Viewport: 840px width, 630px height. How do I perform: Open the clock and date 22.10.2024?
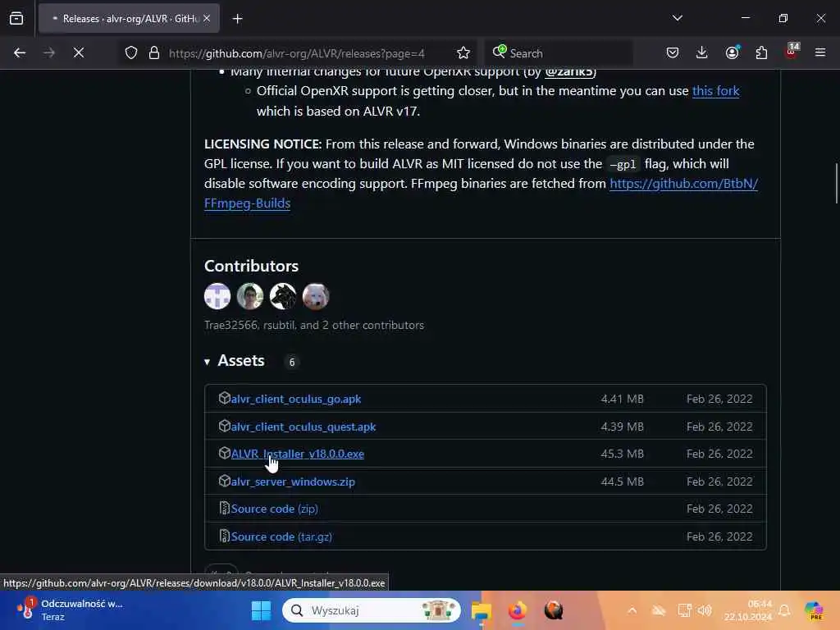point(748,610)
